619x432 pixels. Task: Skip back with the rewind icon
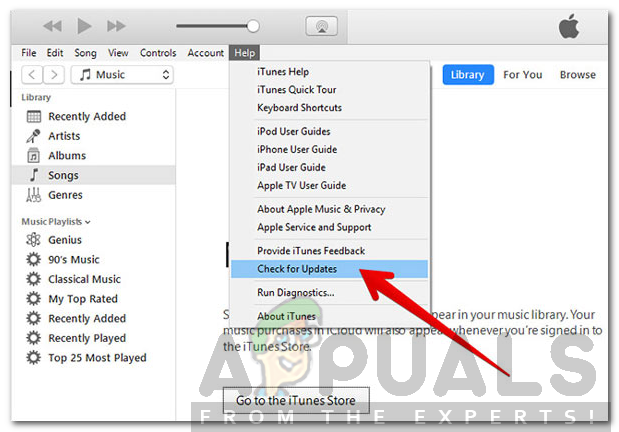pos(53,26)
